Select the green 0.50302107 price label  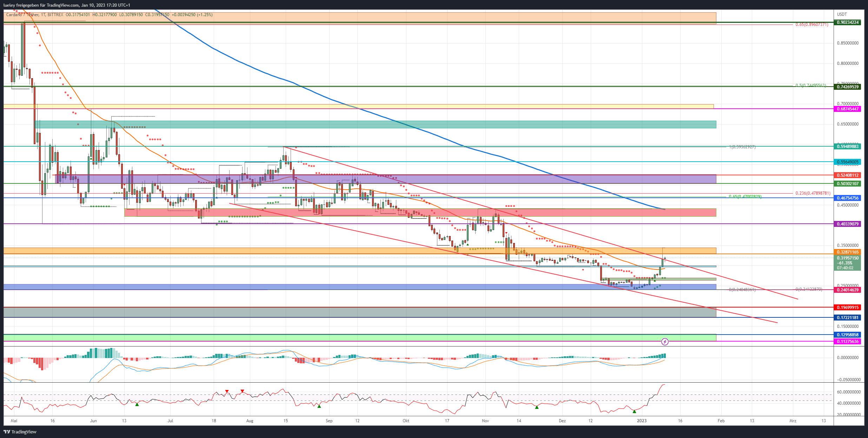click(848, 184)
